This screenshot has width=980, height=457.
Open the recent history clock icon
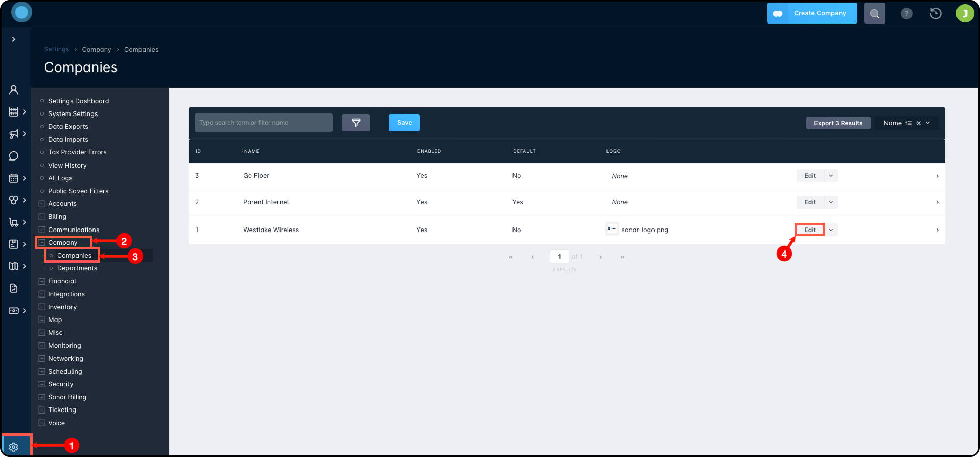(x=936, y=13)
